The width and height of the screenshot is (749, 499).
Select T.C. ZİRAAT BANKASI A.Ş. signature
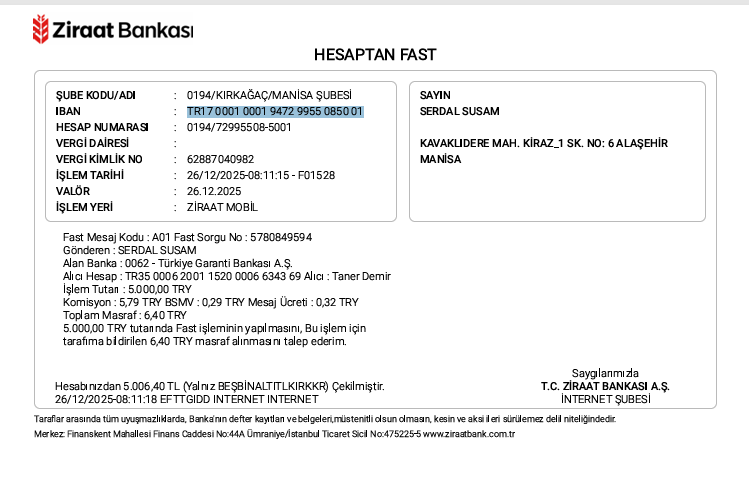click(605, 386)
